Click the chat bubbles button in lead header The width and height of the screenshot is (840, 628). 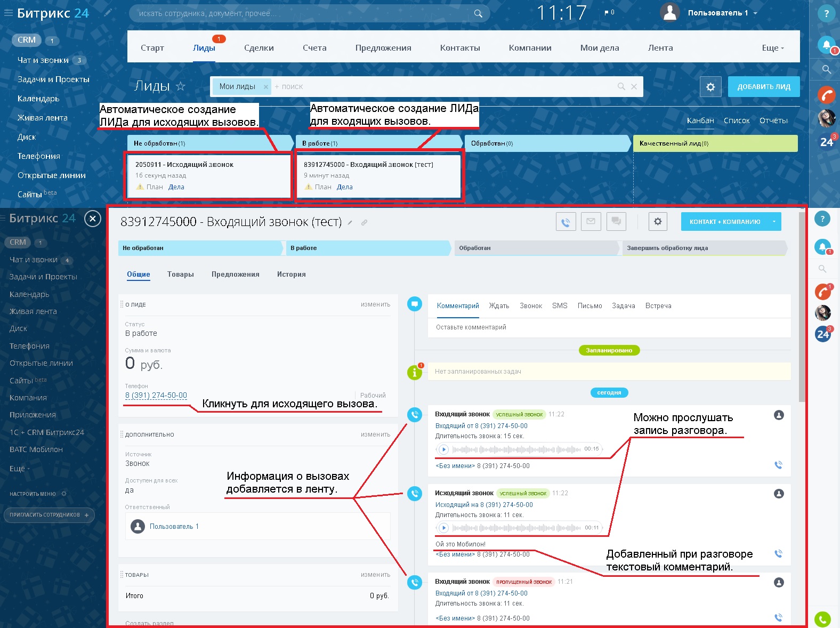click(x=616, y=221)
